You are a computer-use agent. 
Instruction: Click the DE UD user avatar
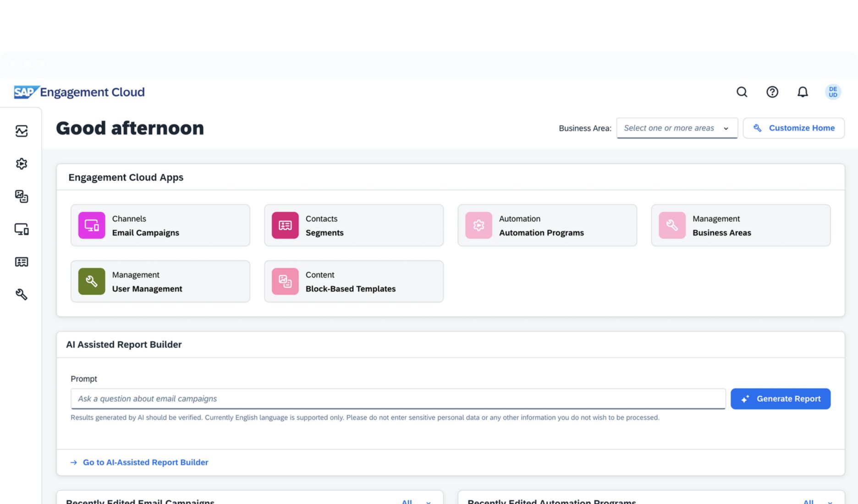coord(833,92)
